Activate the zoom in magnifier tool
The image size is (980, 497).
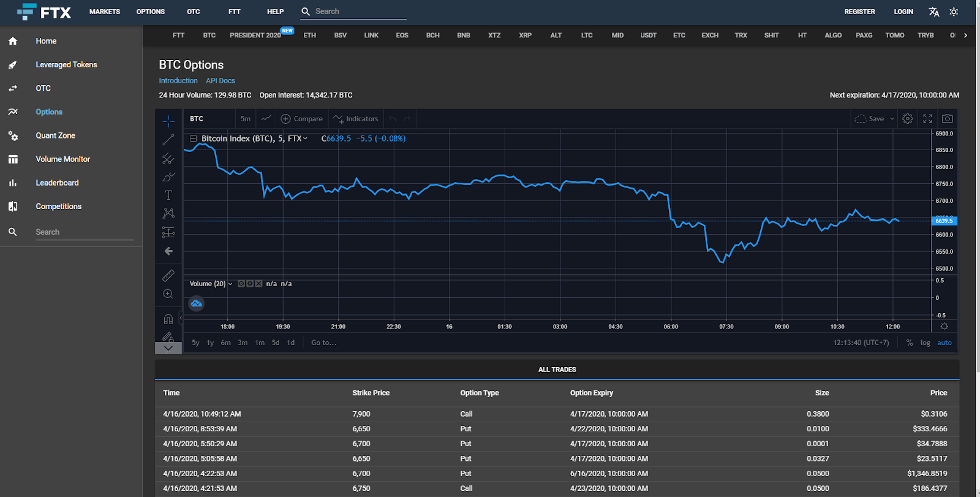point(168,294)
